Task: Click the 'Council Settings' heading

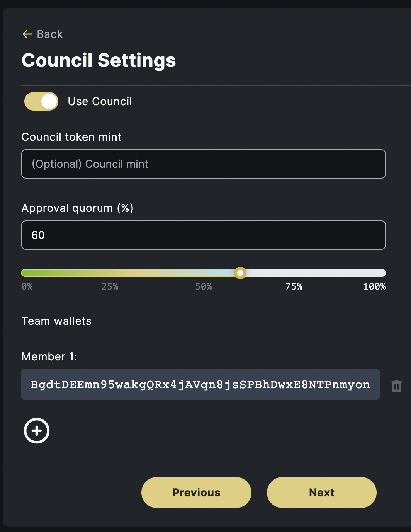Action: [x=99, y=60]
